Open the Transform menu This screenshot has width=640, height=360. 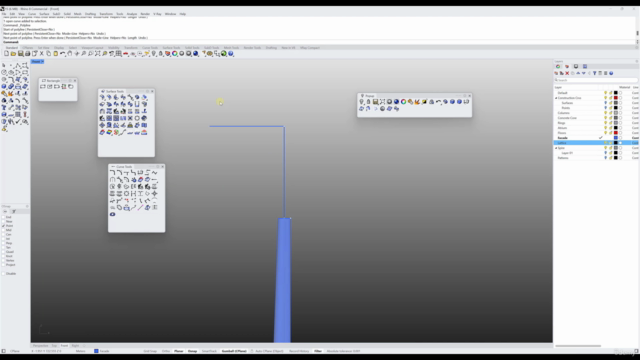(106, 14)
